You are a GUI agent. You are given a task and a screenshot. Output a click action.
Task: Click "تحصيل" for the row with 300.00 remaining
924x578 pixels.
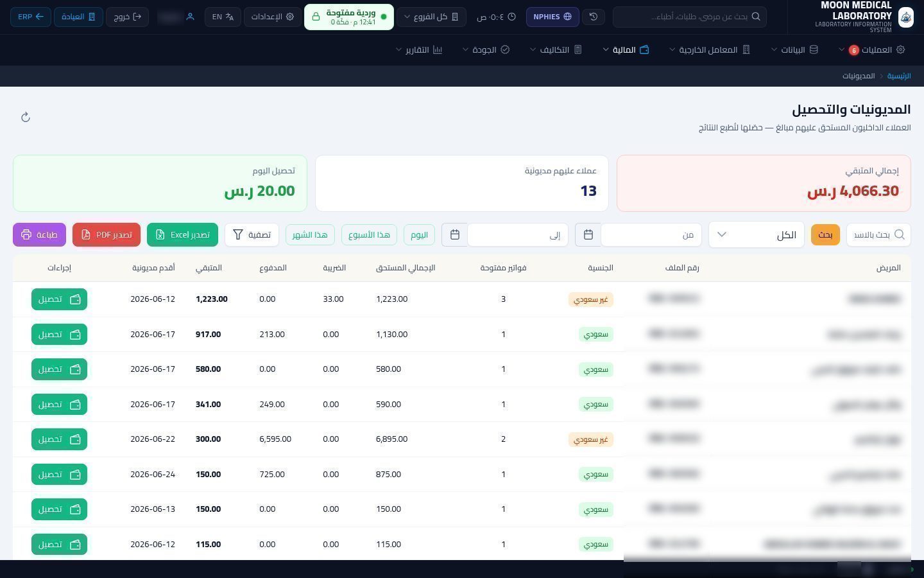59,439
